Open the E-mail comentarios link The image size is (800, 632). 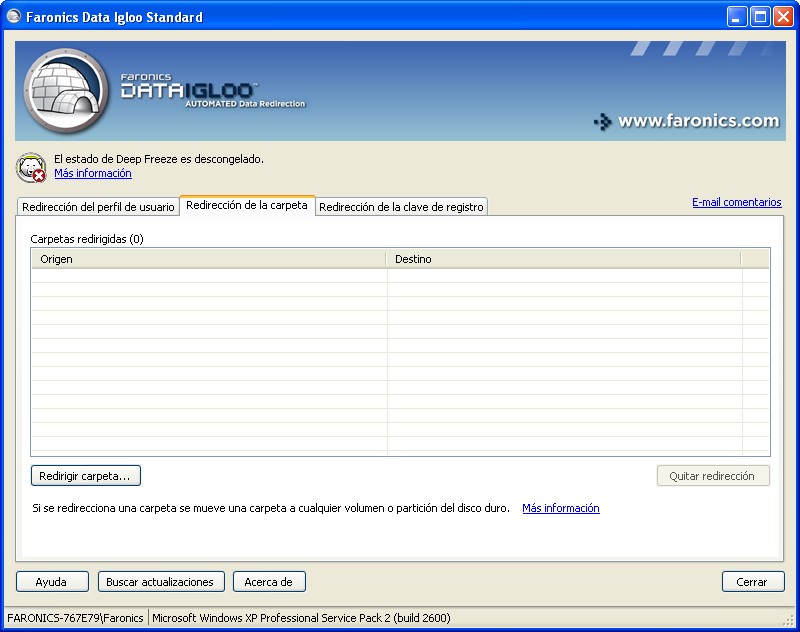click(x=737, y=202)
